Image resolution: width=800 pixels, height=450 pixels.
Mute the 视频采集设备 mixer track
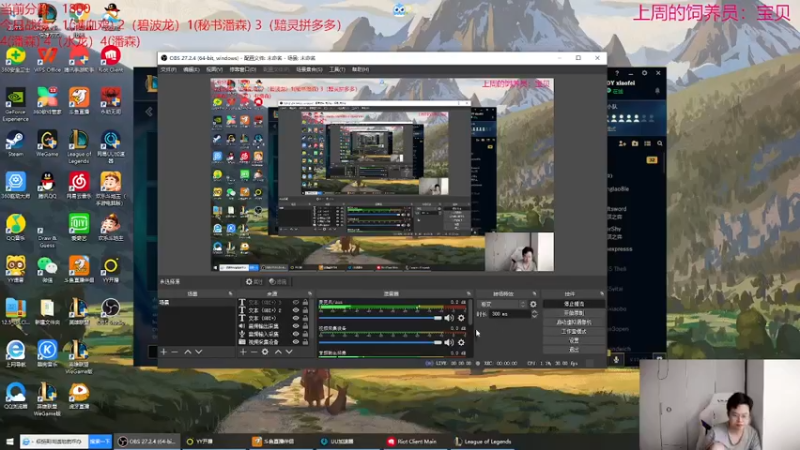pos(449,342)
